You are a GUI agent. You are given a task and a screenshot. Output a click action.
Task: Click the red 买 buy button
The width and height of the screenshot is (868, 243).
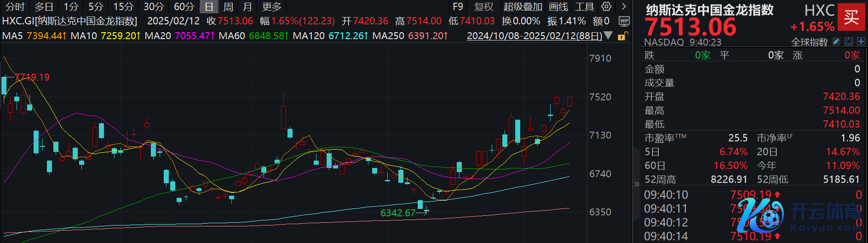851,17
